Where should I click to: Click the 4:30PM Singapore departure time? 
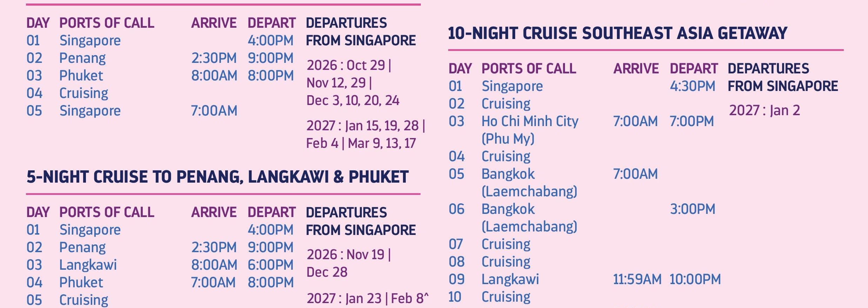(692, 86)
